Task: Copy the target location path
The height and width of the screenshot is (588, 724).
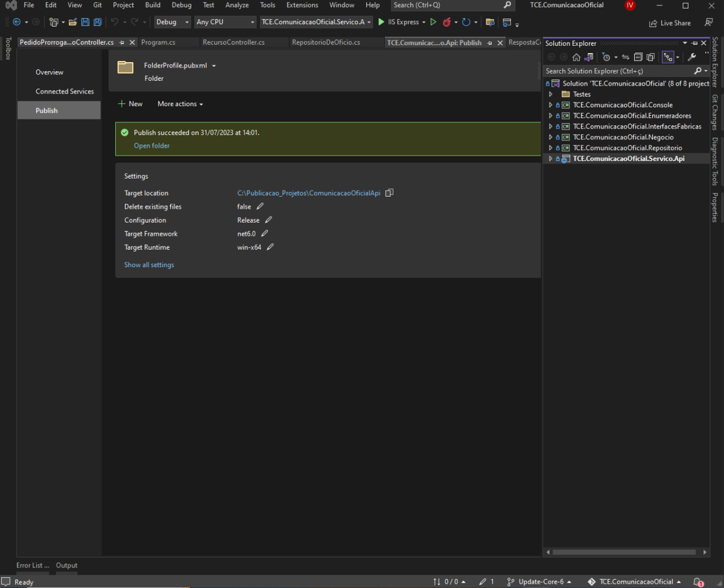Action: [389, 193]
